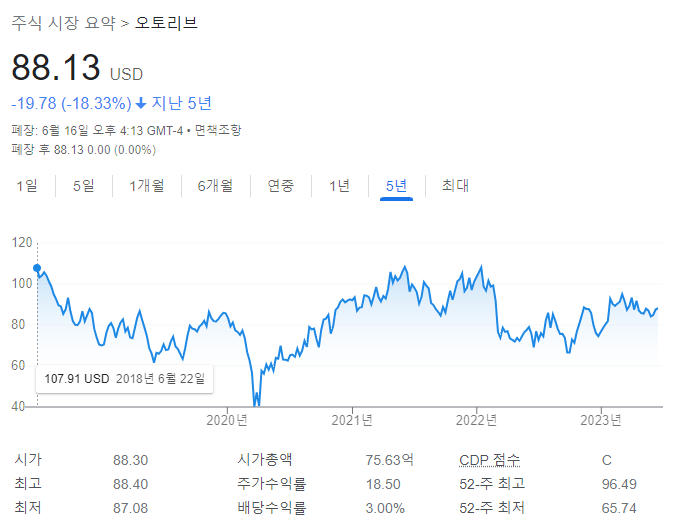This screenshot has height=531, width=677.
Task: Click the -19.78 (-18.33%) change text
Action: (71, 104)
